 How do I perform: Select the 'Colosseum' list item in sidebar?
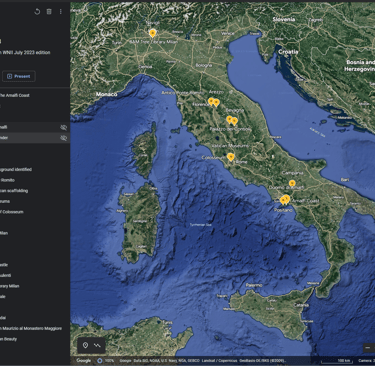12,212
